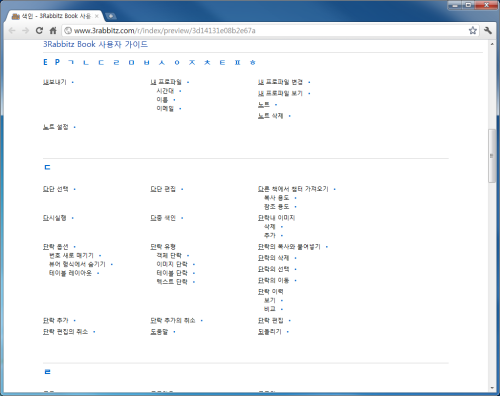Screen dimensions: 500x396
Task: Jump to index section ㅁ
Action: point(131,62)
